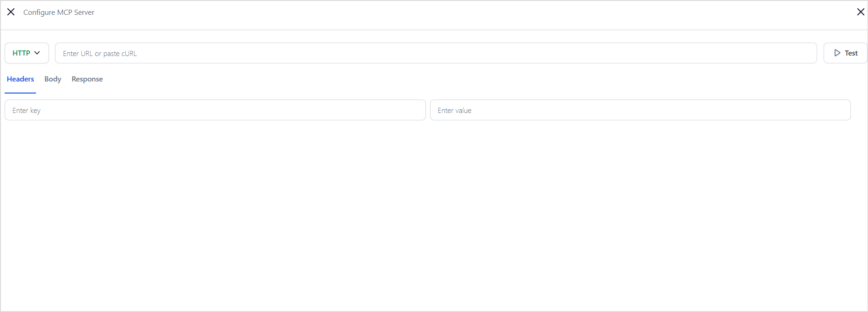
Task: Click the chevron arrow next to HTTP
Action: [x=37, y=53]
